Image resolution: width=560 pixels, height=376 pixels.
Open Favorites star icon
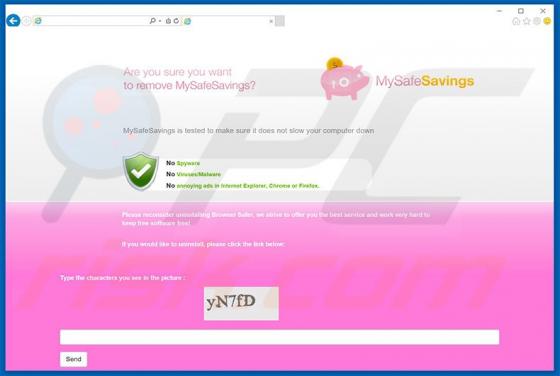[x=526, y=21]
